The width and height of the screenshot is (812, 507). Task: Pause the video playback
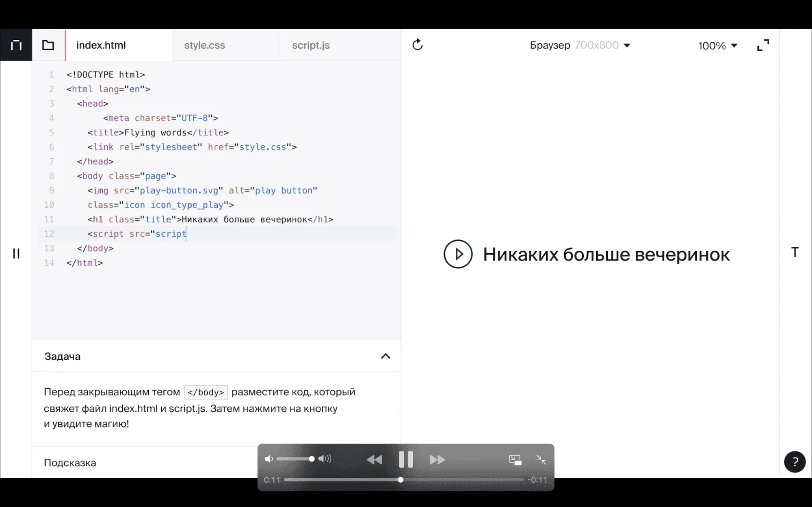(x=406, y=460)
